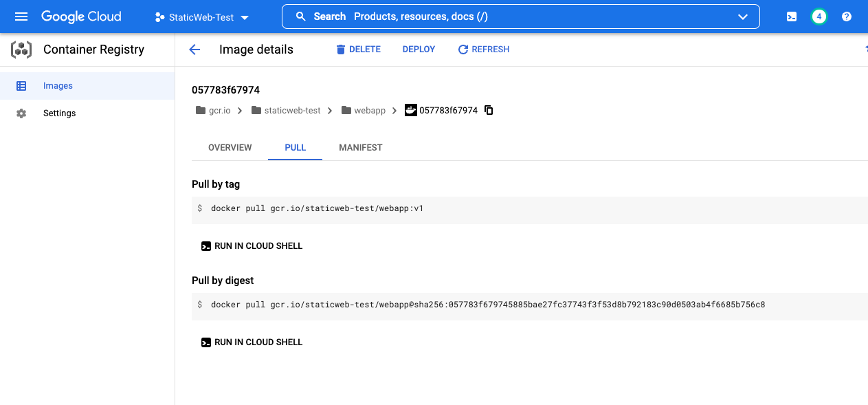Open notifications showing the badge count 4
Viewport: 868px width, 405px height.
pyautogui.click(x=819, y=16)
